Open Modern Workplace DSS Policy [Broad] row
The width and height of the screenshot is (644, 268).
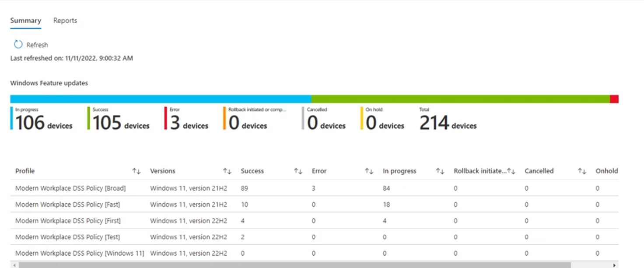(x=70, y=188)
